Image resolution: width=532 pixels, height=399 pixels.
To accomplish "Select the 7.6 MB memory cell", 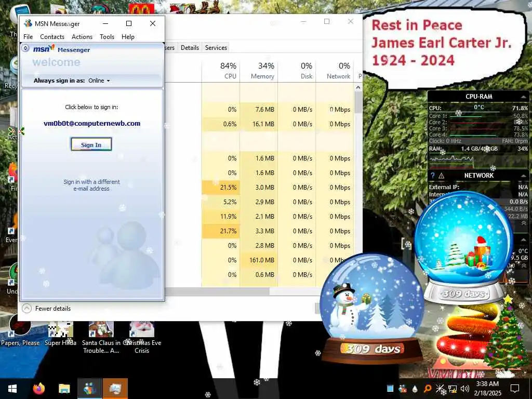I will click(x=259, y=109).
